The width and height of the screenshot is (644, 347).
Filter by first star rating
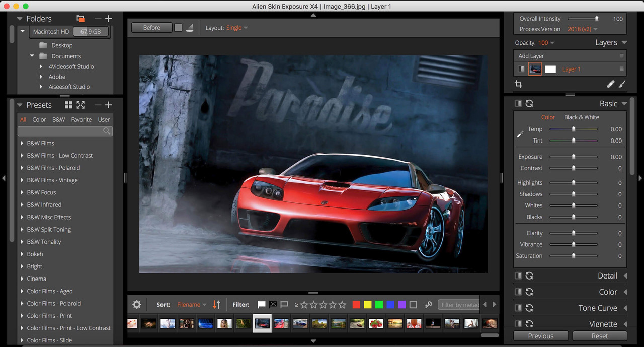click(303, 304)
